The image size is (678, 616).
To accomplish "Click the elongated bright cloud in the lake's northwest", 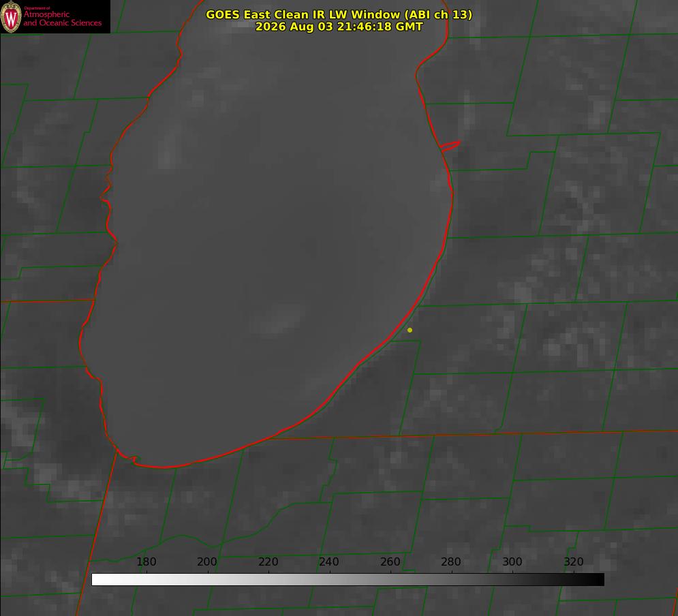I will tap(170, 146).
